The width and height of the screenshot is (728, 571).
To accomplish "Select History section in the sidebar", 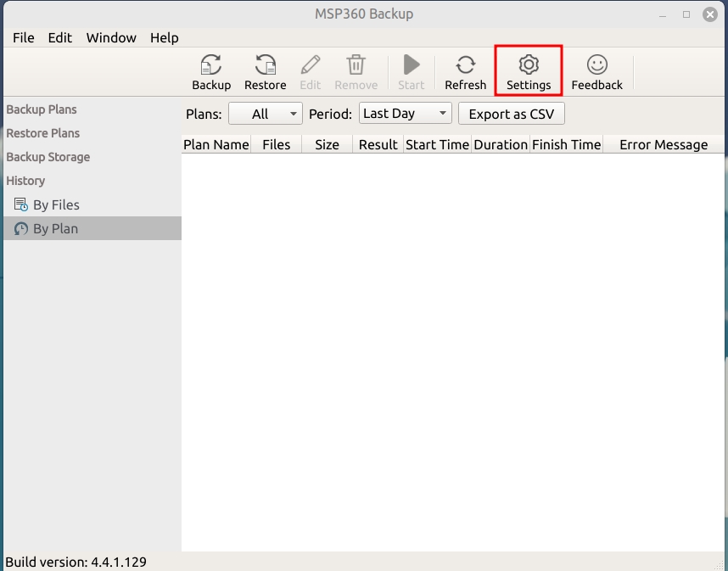I will pyautogui.click(x=25, y=181).
